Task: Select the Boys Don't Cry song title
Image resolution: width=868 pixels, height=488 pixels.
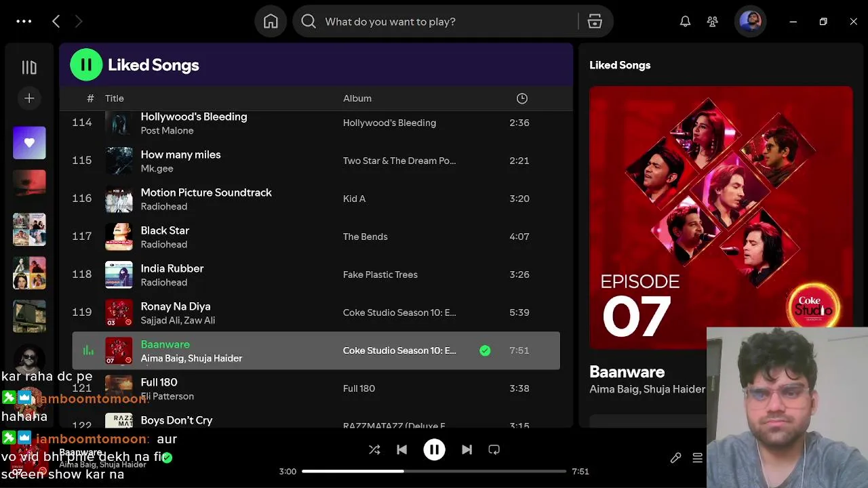Action: click(x=176, y=420)
